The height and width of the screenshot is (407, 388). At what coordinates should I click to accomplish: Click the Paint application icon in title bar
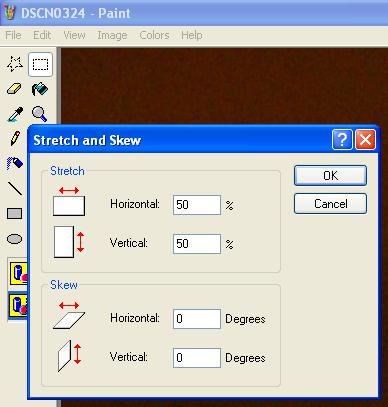point(10,12)
